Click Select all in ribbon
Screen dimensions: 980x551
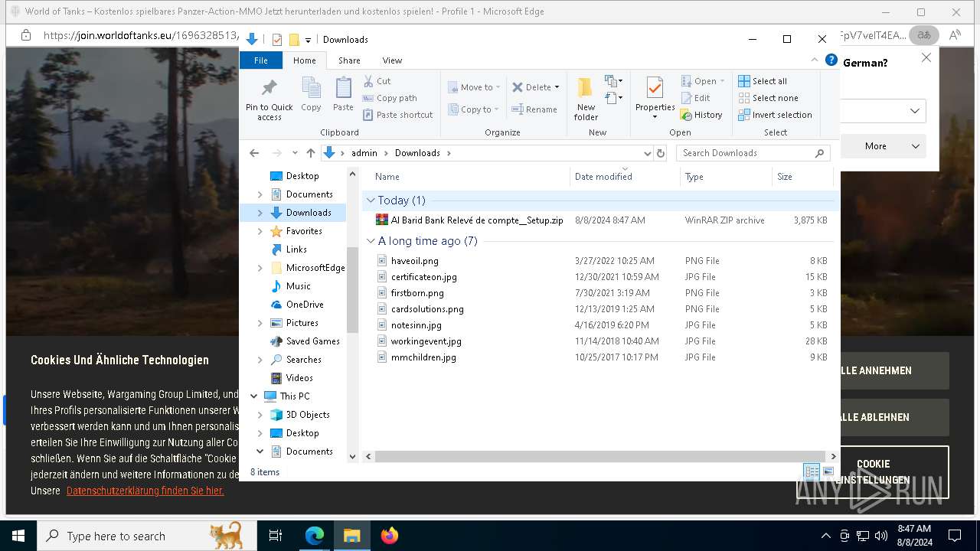tap(763, 81)
